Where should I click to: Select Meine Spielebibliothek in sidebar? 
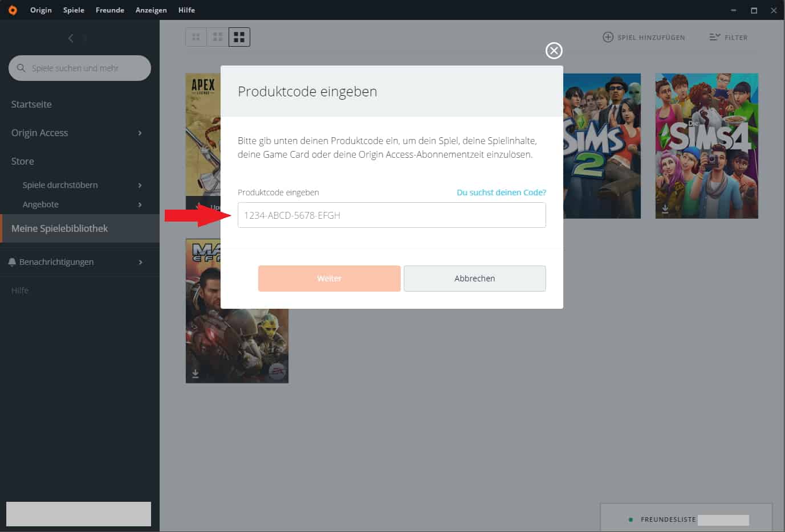pos(80,228)
